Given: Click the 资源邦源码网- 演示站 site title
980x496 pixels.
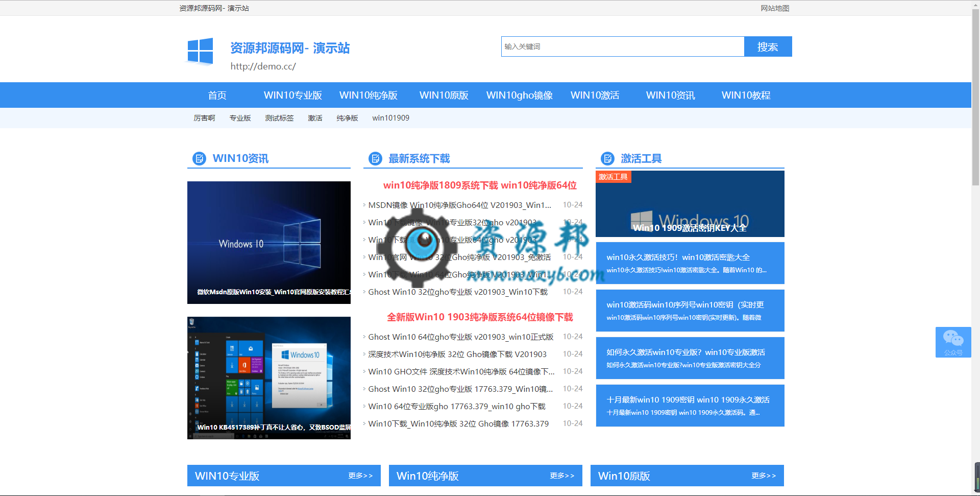Looking at the screenshot, I should click(x=290, y=48).
